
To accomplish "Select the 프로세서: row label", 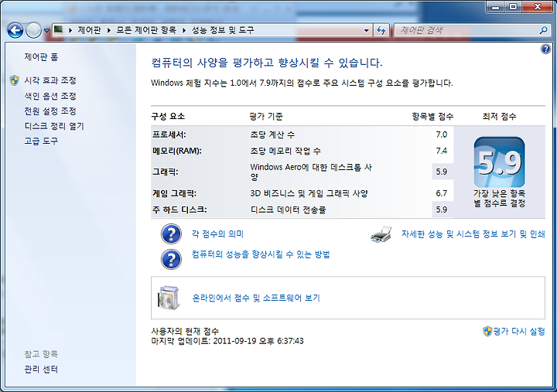I will point(169,135).
